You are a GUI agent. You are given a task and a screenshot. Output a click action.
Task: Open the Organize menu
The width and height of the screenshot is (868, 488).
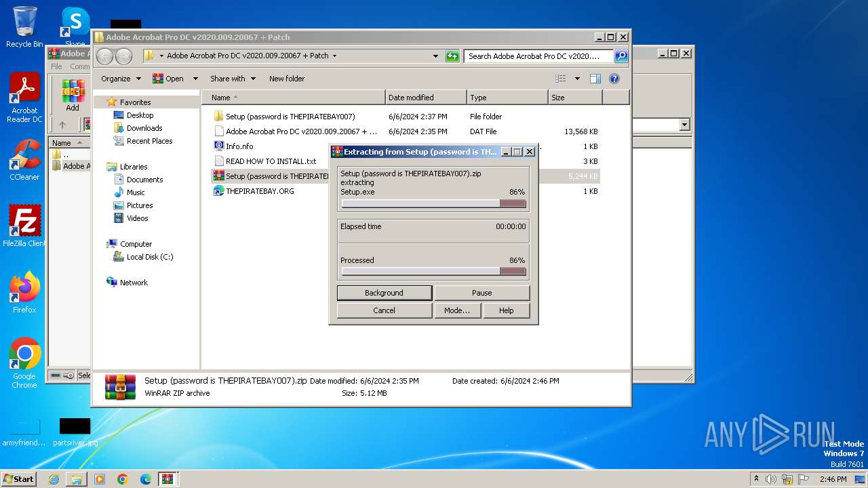click(121, 79)
